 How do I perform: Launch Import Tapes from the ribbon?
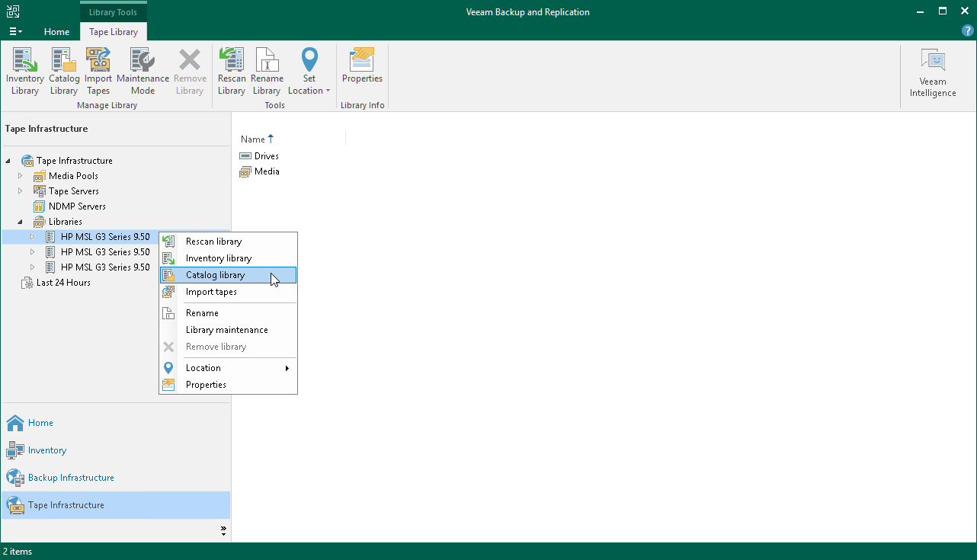[x=98, y=72]
